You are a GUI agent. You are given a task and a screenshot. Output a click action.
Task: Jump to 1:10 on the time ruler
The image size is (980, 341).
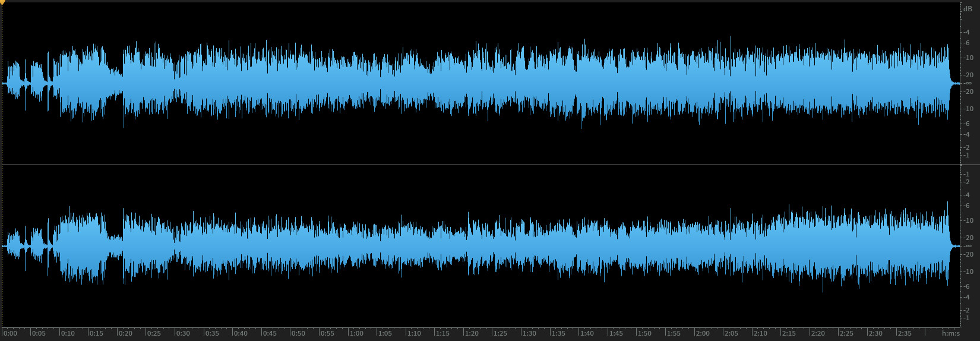(414, 333)
